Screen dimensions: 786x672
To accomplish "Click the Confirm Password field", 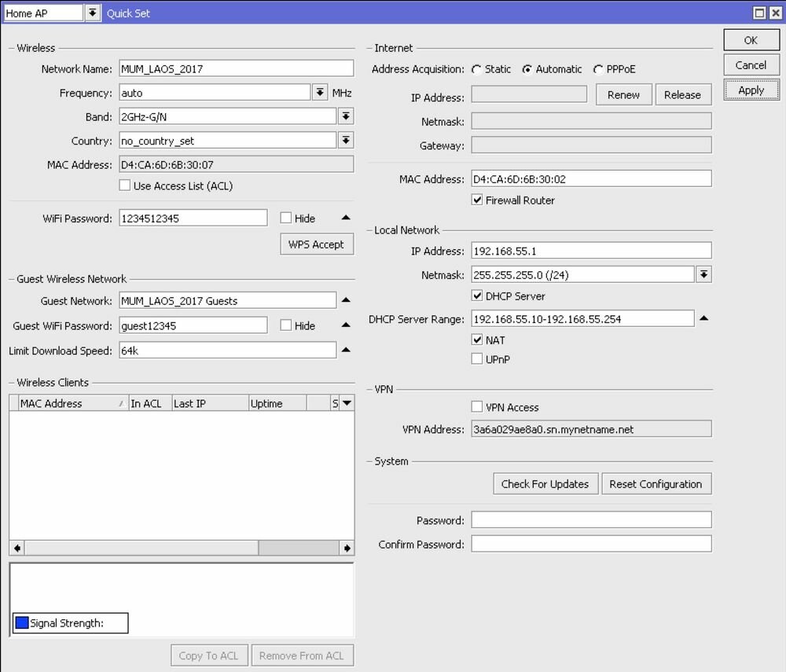I will pos(591,544).
